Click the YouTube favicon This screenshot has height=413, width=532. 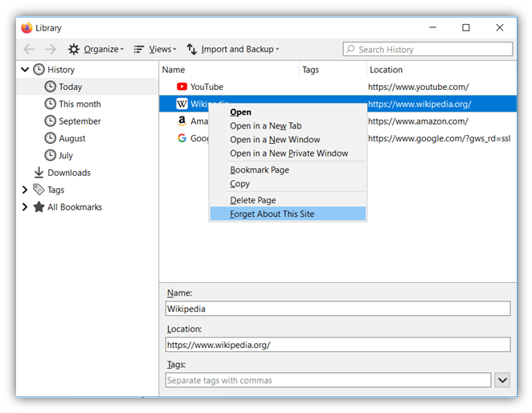pos(182,87)
